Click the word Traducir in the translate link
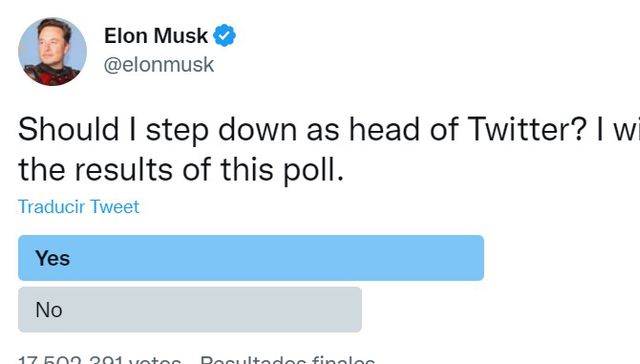This screenshot has height=364, width=640. pyautogui.click(x=51, y=206)
